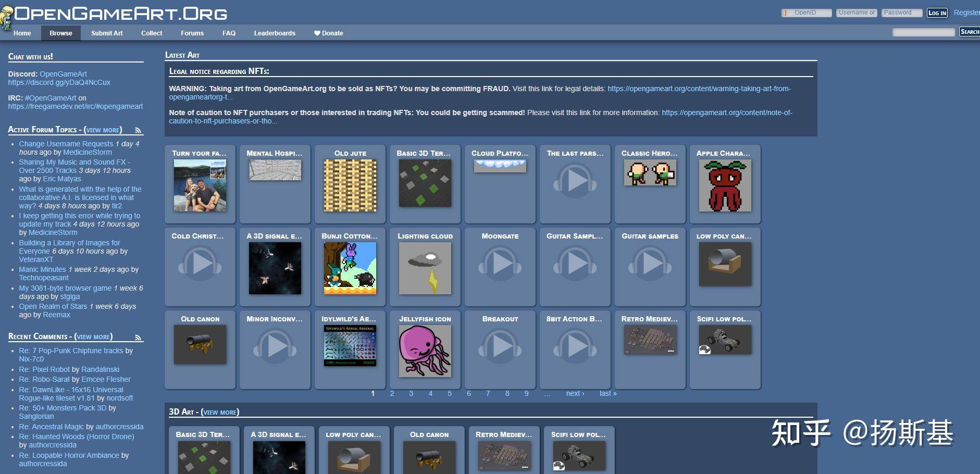Screen dimensions: 980x474
Task: Open Scifi Low Pol... thumbnail in Latest Art
Action: pyautogui.click(x=725, y=340)
